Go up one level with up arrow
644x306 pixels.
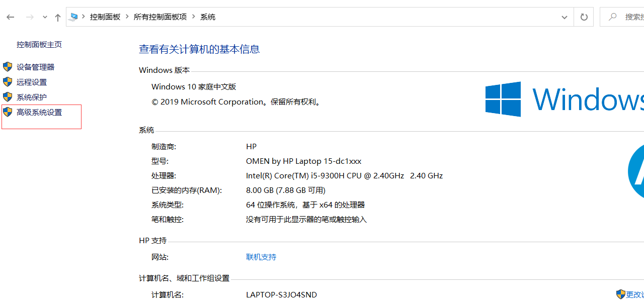coord(58,17)
